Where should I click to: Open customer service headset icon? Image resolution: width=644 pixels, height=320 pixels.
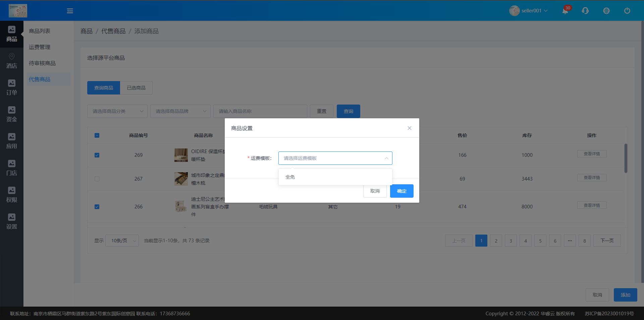pos(585,11)
